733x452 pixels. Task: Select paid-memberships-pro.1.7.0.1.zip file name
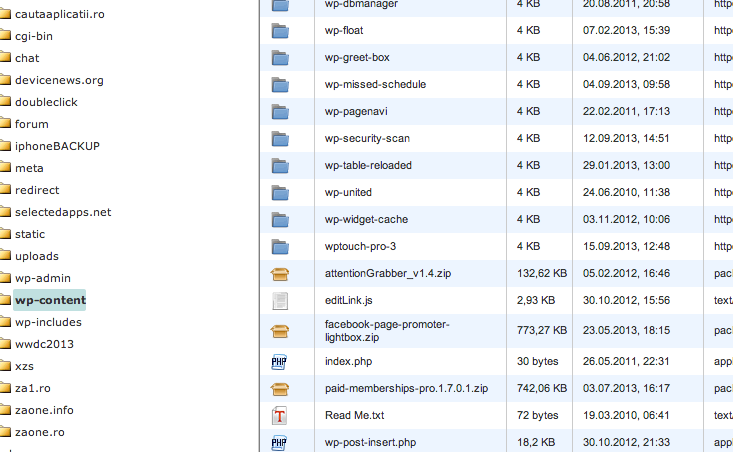407,388
